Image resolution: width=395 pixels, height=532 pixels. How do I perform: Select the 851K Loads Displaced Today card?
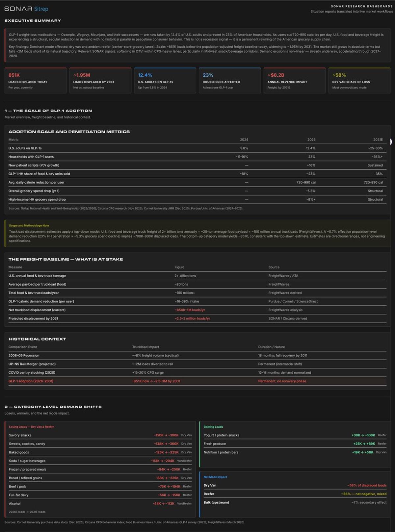coord(36,81)
